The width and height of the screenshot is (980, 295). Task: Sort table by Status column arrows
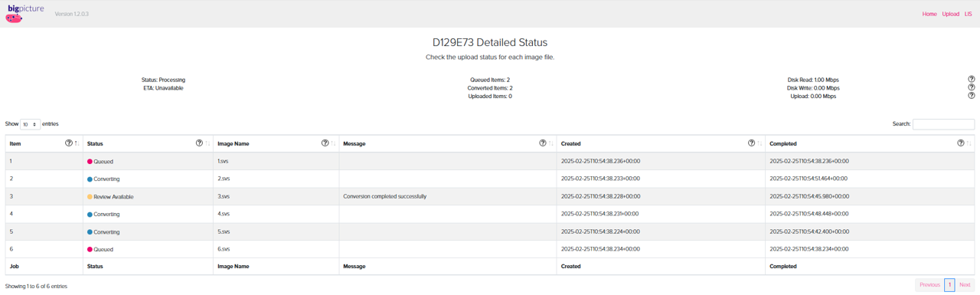click(x=207, y=143)
